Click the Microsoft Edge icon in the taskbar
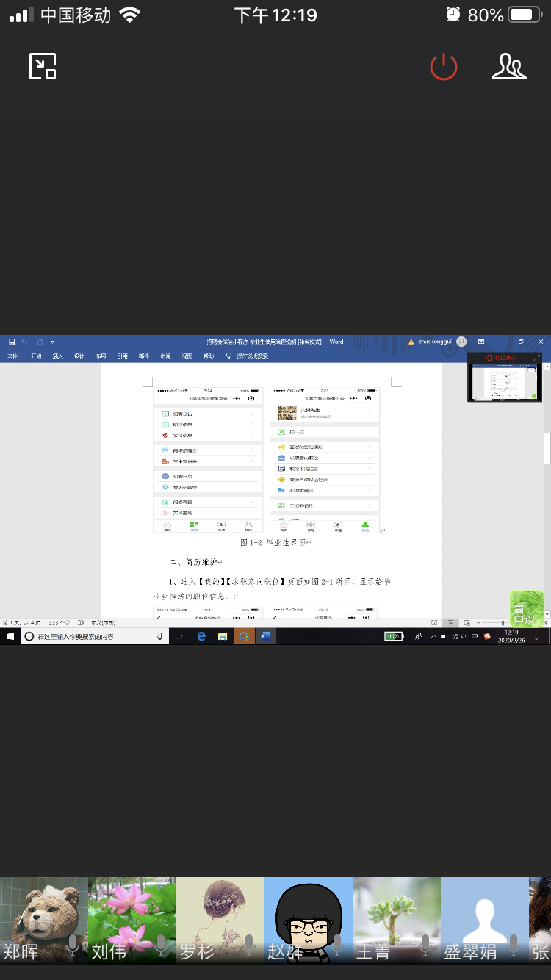The image size is (551, 980). click(201, 636)
